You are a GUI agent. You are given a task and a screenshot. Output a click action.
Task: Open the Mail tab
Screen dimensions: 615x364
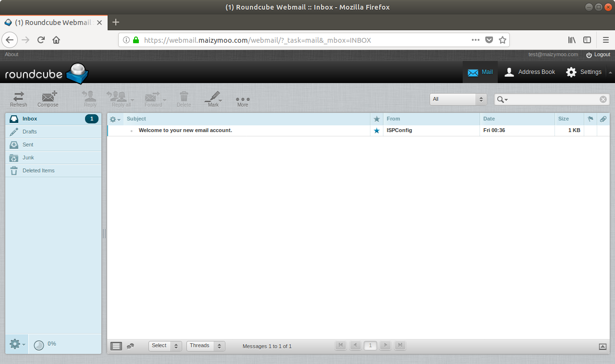click(480, 72)
